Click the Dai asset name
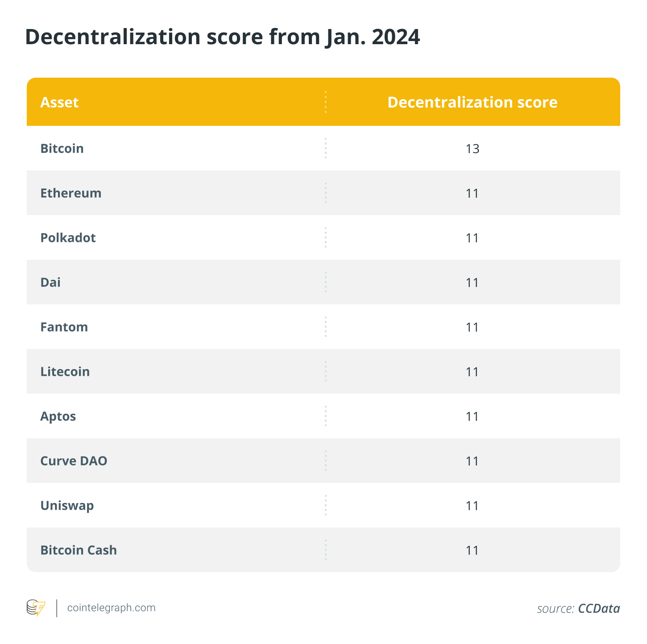 (x=50, y=282)
